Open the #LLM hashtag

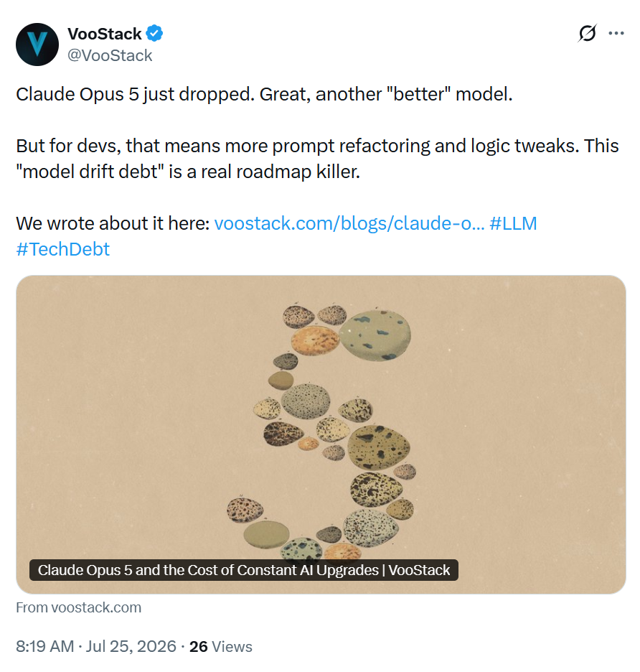tap(513, 223)
